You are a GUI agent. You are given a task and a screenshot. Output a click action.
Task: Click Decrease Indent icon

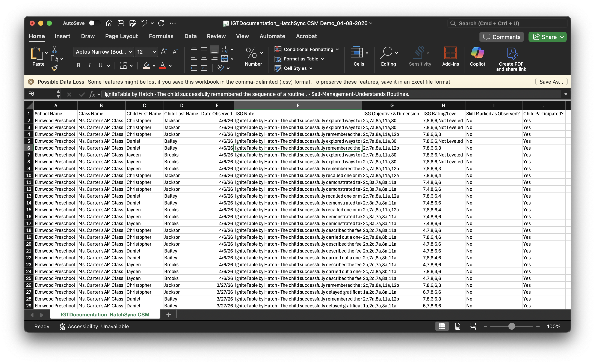click(x=194, y=68)
